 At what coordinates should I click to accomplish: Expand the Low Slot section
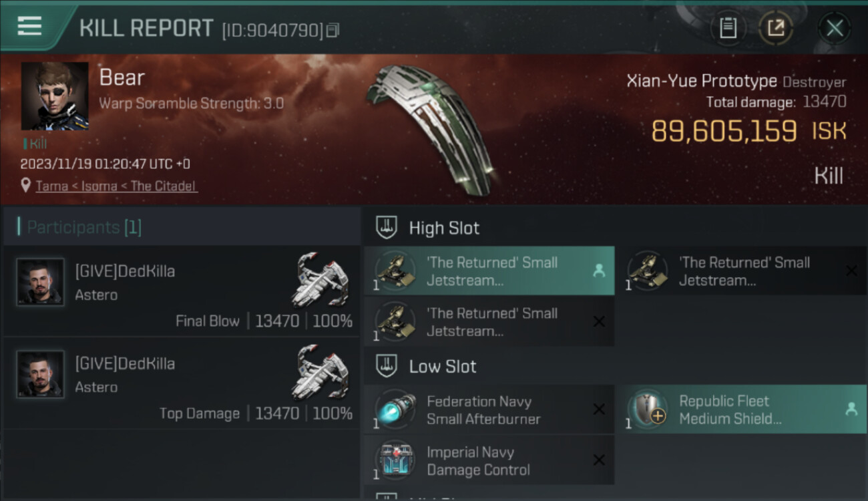(x=443, y=366)
